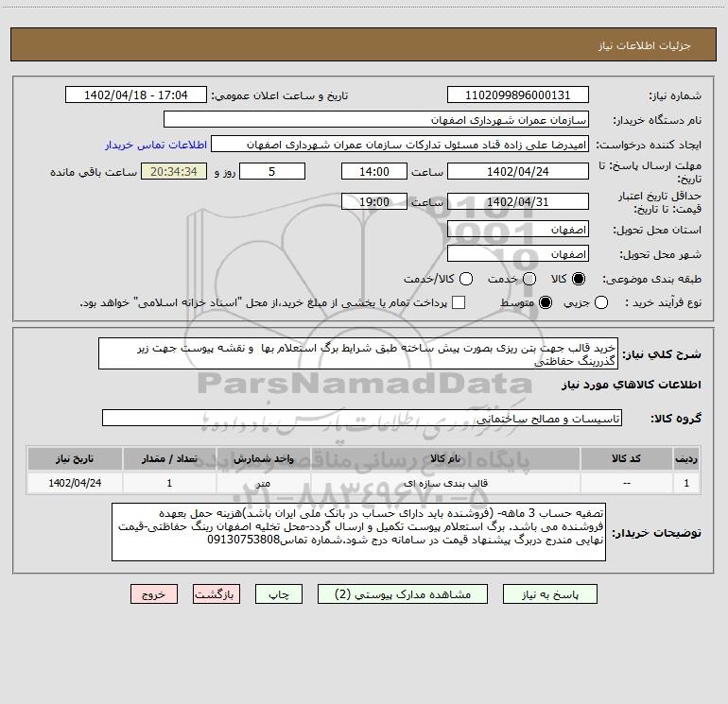
Task: Click the نام کالا column header
Action: pos(445,458)
